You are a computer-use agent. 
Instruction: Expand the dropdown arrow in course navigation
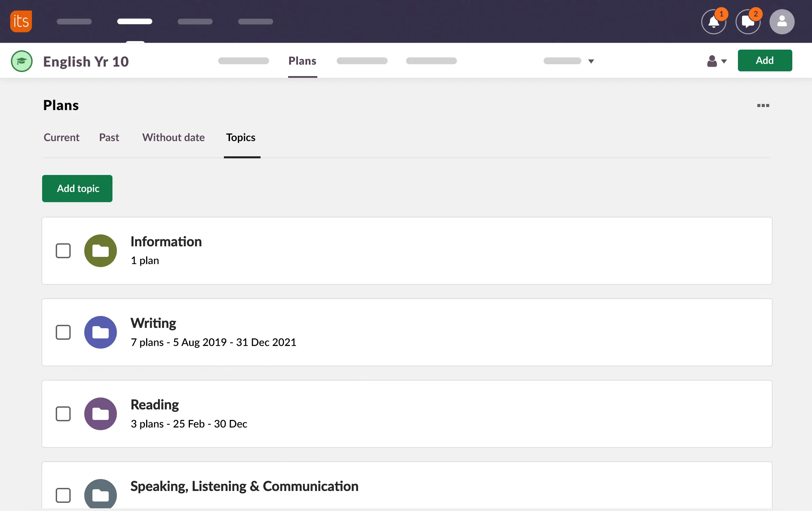(591, 61)
